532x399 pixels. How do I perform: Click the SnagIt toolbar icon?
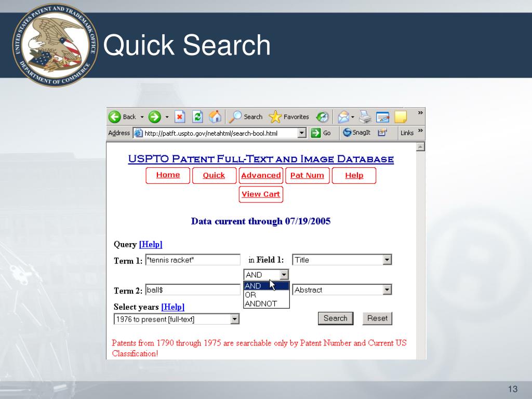(356, 132)
